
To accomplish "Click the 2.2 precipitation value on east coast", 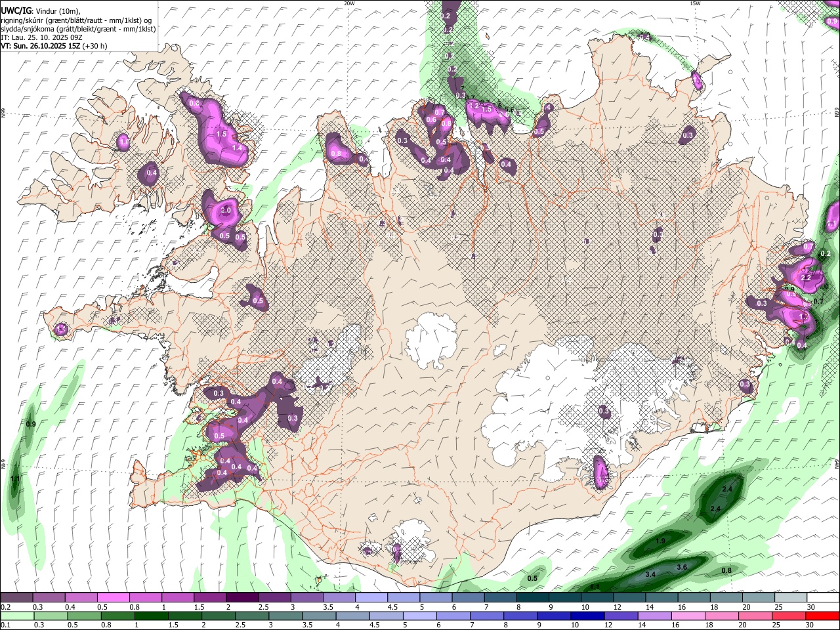I will pyautogui.click(x=807, y=278).
